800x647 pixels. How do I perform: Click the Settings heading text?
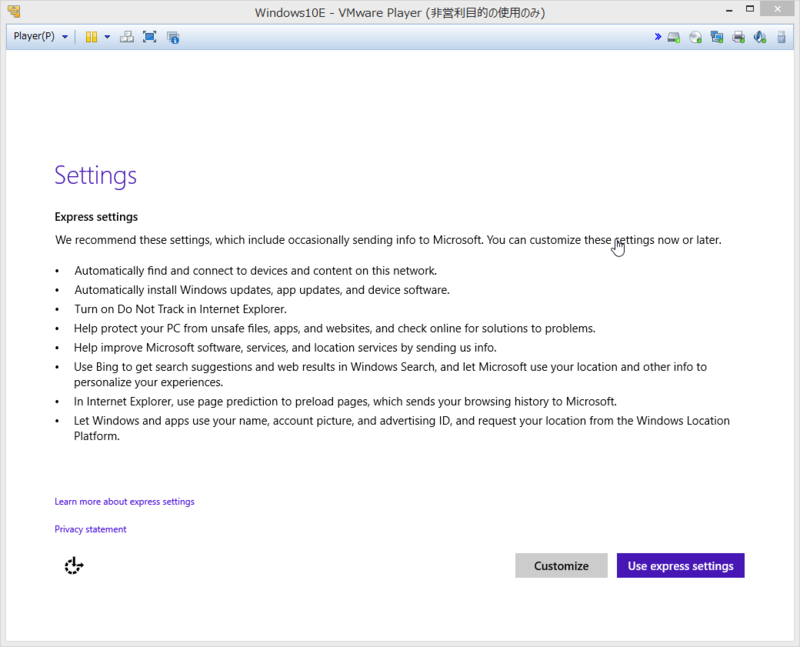click(96, 176)
